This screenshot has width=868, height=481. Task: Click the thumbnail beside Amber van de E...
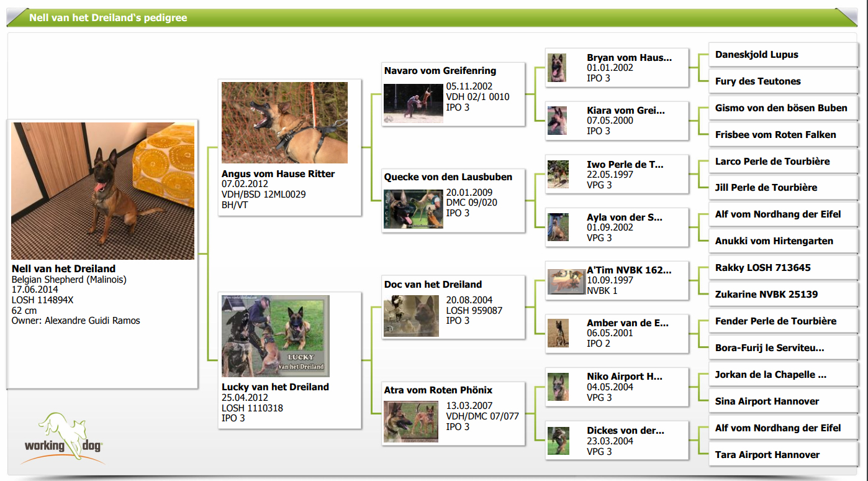[558, 333]
